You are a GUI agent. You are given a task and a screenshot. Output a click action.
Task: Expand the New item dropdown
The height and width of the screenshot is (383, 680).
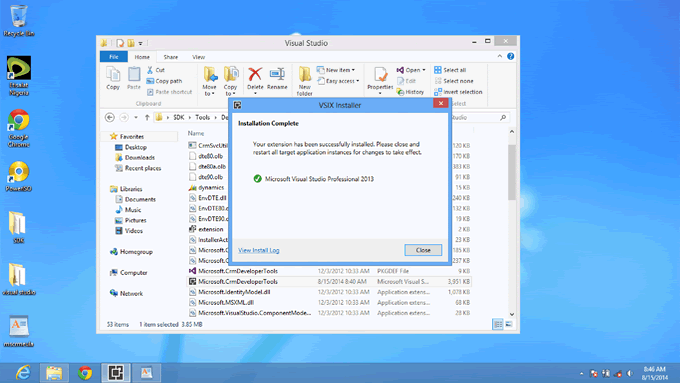336,70
